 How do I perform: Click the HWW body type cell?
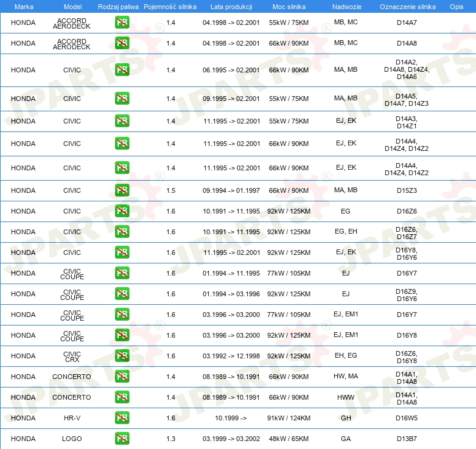[x=346, y=397]
